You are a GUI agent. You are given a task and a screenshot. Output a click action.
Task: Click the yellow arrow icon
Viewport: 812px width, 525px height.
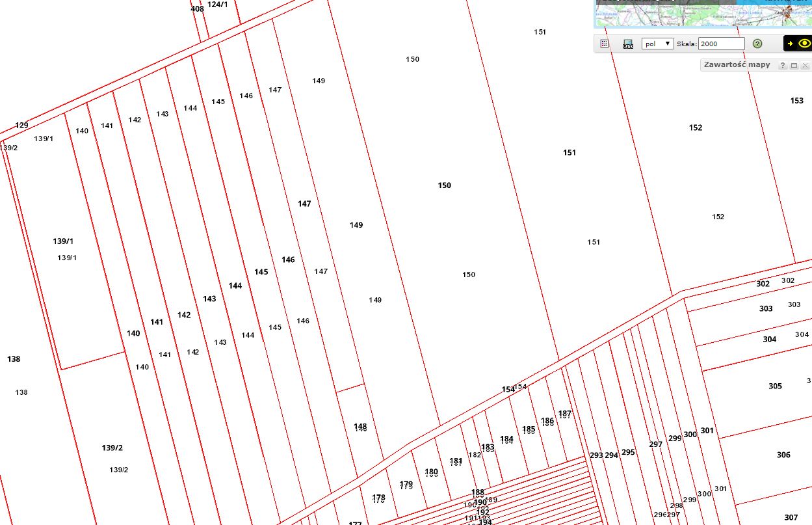tap(790, 44)
